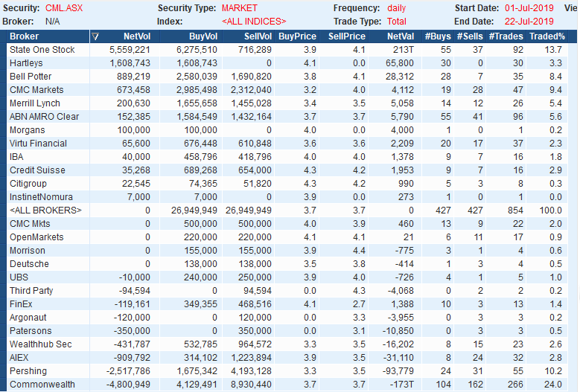Click the daily frequency value
Viewport: 580px width, 392px height.
(397, 8)
